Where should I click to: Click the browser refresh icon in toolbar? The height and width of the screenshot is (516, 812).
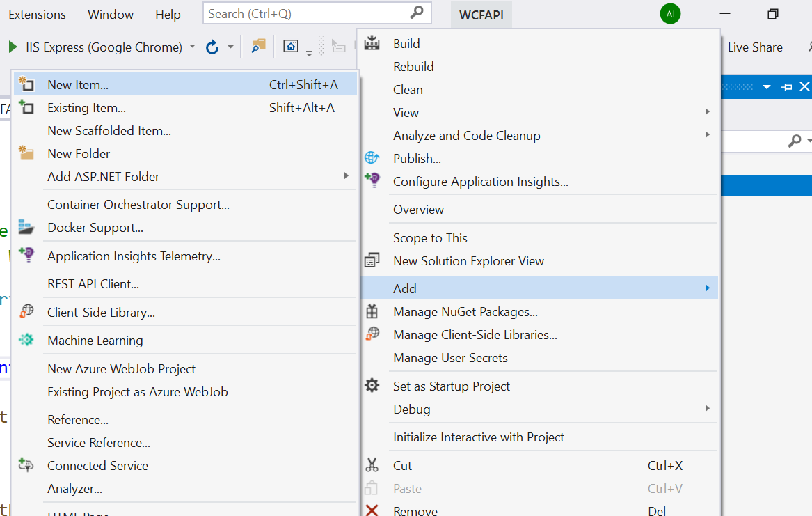click(212, 47)
